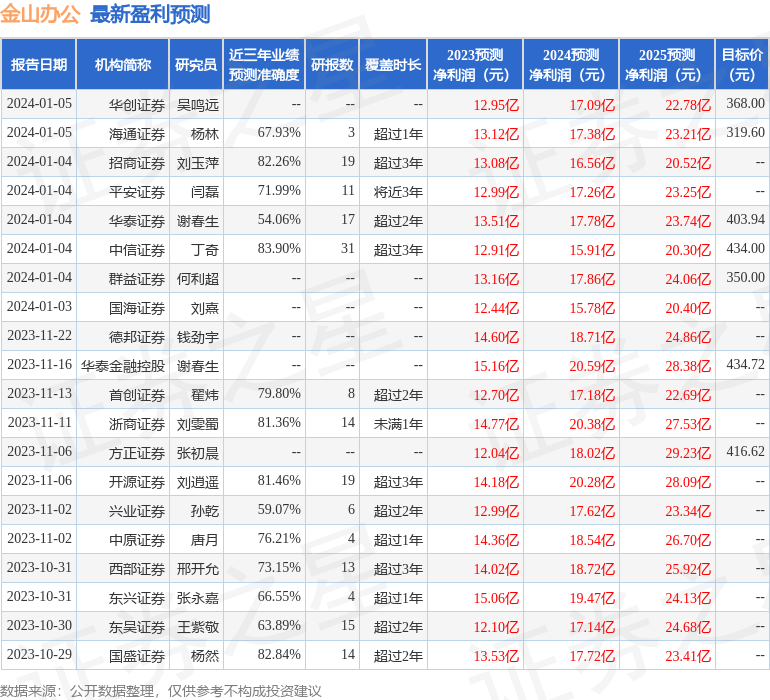Click the 2025预测净利润 header
Screen dimensions: 770x700
[x=667, y=64]
